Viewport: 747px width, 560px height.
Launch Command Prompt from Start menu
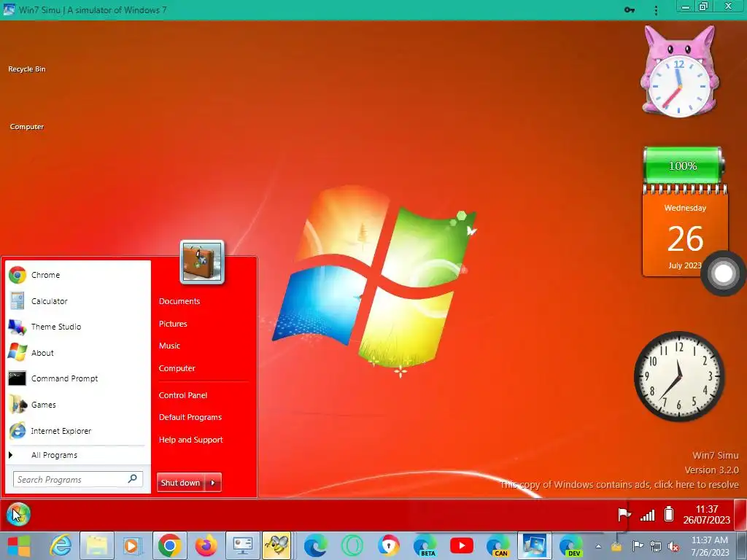click(77, 378)
